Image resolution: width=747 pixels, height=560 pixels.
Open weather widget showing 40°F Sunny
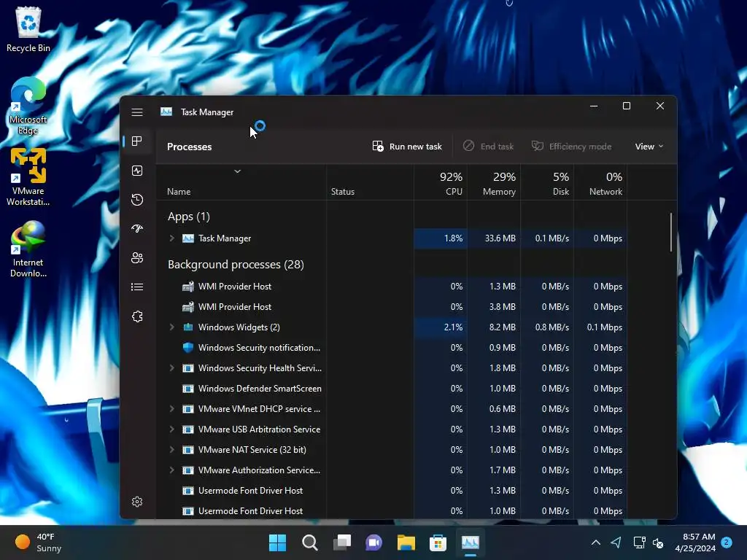(x=38, y=542)
